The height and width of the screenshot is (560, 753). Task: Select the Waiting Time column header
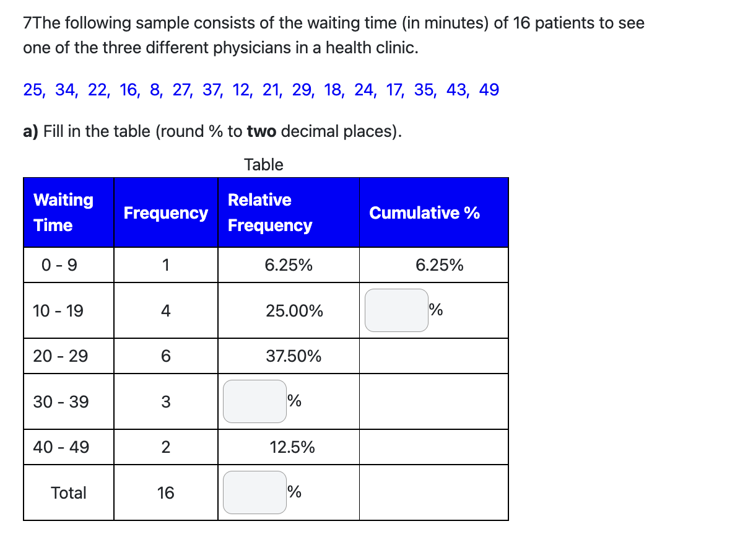tap(64, 212)
